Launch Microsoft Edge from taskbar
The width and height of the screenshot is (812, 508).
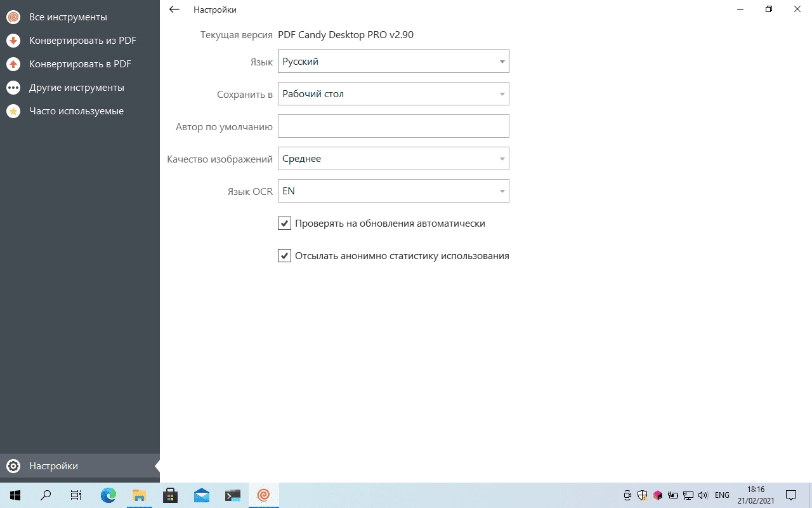point(108,495)
